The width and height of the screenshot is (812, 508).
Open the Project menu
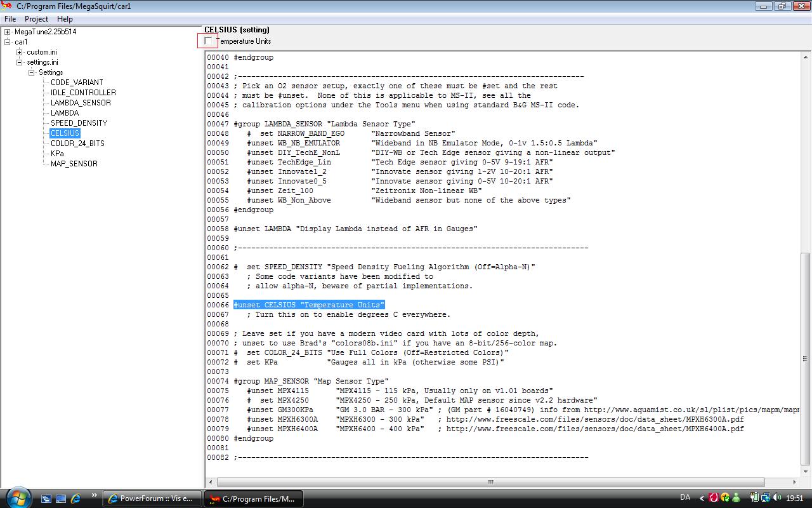(36, 19)
